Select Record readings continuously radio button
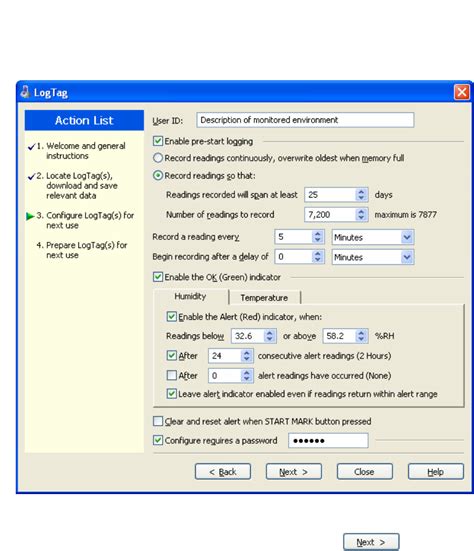 (x=158, y=158)
